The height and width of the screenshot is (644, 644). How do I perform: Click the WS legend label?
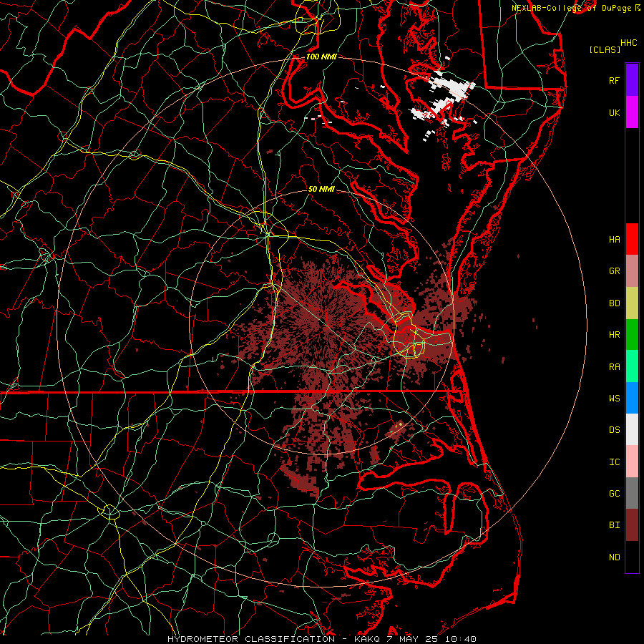[x=615, y=398]
